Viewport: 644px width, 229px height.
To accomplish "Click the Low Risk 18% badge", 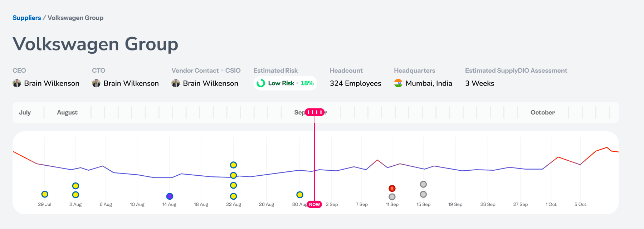I will 285,83.
